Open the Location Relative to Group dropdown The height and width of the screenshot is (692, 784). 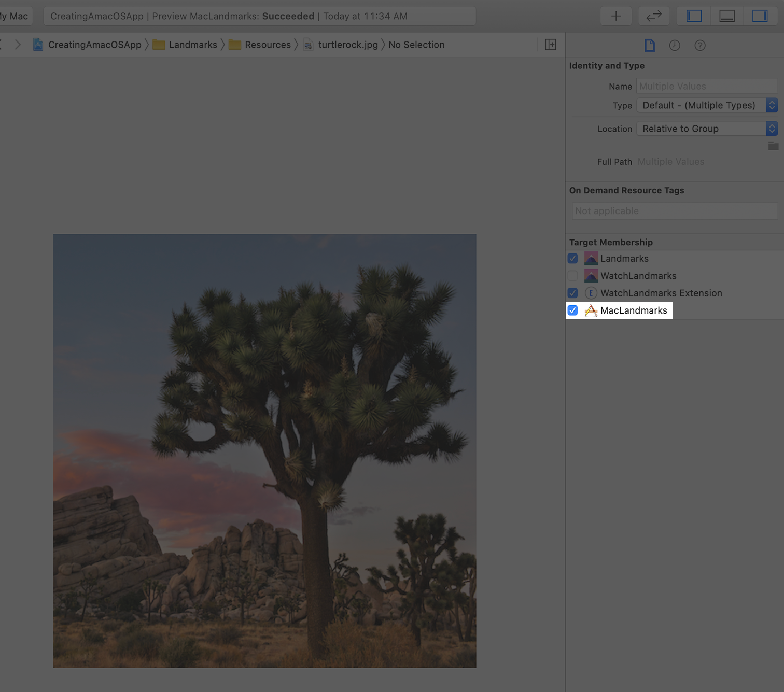click(706, 129)
